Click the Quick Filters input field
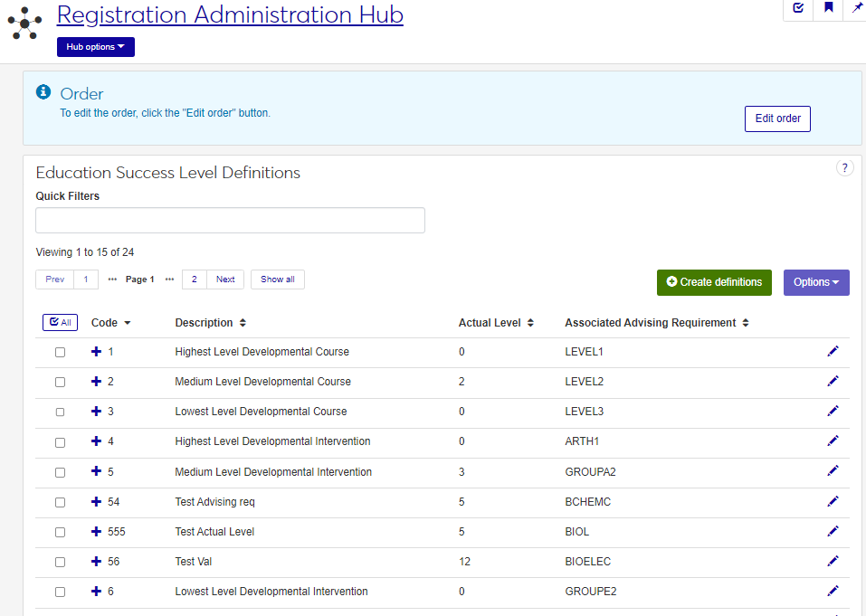Viewport: 866px width, 616px height. (230, 220)
